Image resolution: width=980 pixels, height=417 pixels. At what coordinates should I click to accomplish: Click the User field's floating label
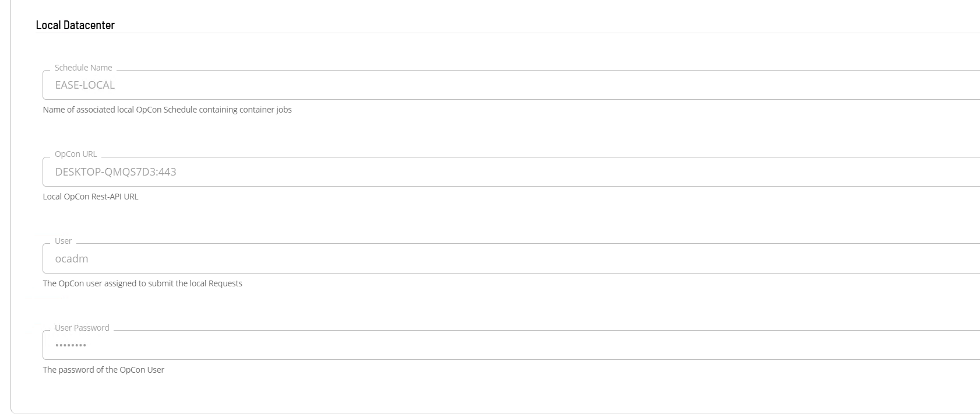(x=63, y=241)
